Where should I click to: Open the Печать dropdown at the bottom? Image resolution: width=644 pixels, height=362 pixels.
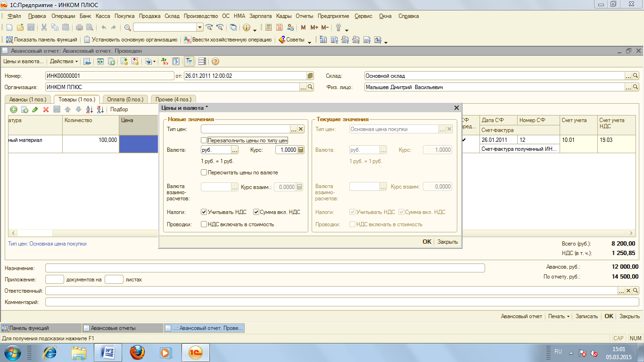click(559, 316)
